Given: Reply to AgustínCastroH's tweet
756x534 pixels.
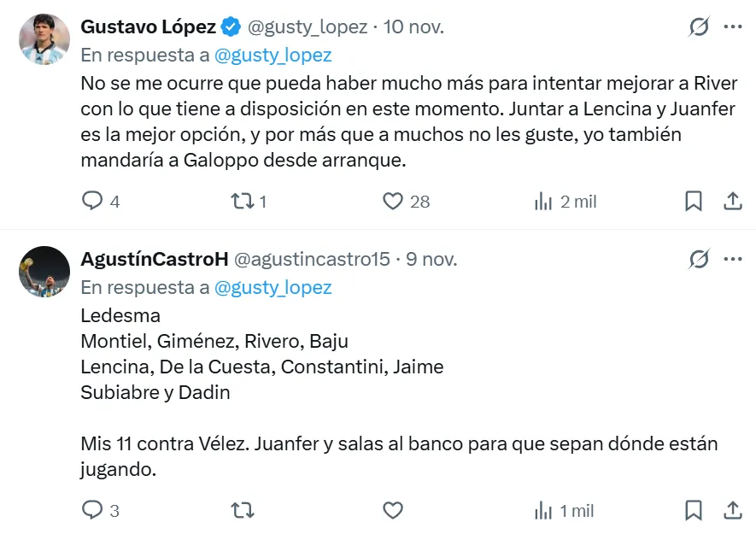Looking at the screenshot, I should [x=92, y=511].
